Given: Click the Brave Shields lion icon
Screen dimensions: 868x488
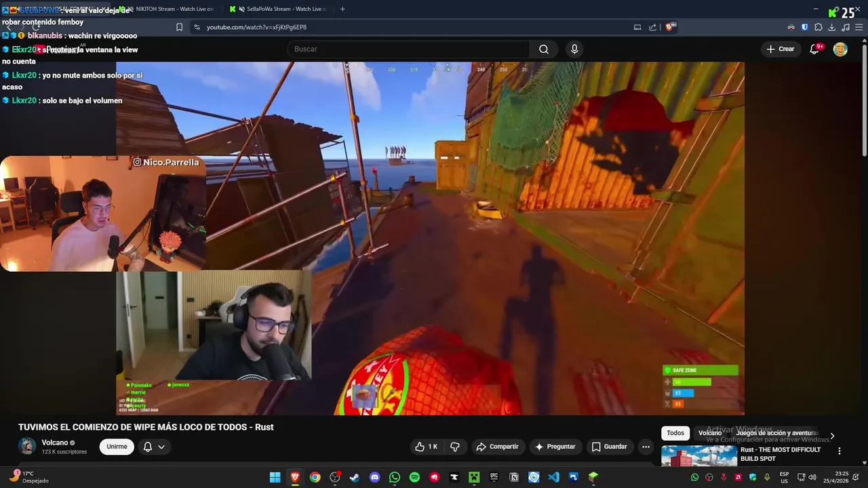Looking at the screenshot, I should [670, 27].
